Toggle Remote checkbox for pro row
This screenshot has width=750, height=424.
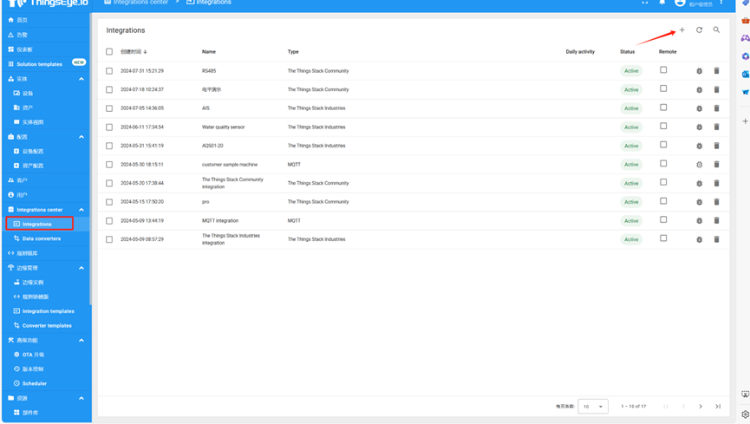pyautogui.click(x=663, y=201)
